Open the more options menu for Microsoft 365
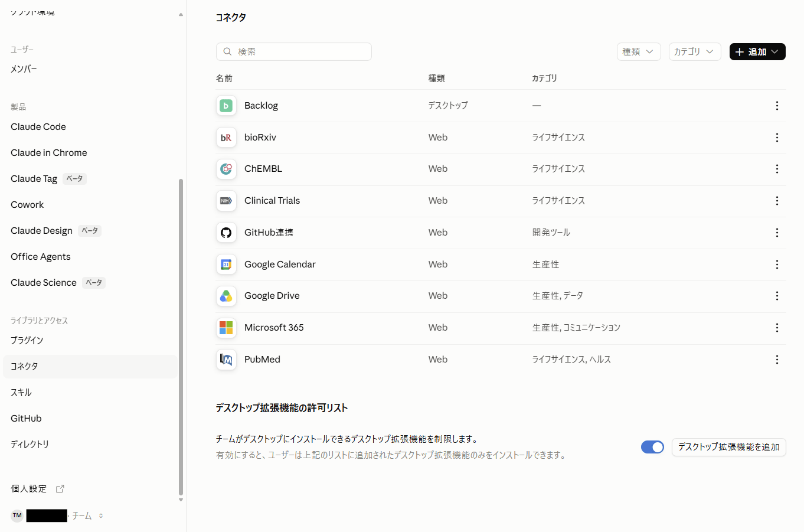This screenshot has height=532, width=804. click(x=777, y=328)
